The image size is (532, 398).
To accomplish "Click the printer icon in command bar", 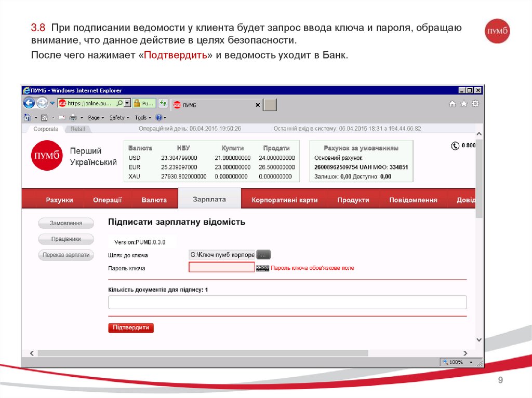I will pos(73,118).
